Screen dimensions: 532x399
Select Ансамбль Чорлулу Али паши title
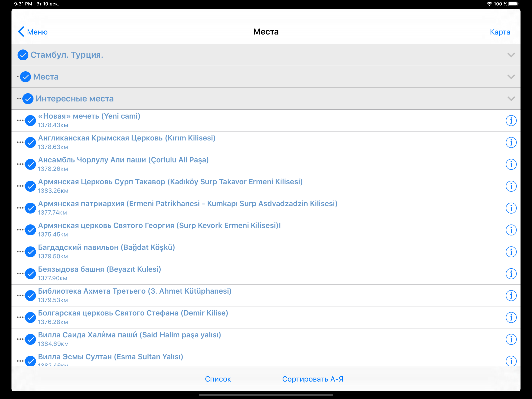123,160
